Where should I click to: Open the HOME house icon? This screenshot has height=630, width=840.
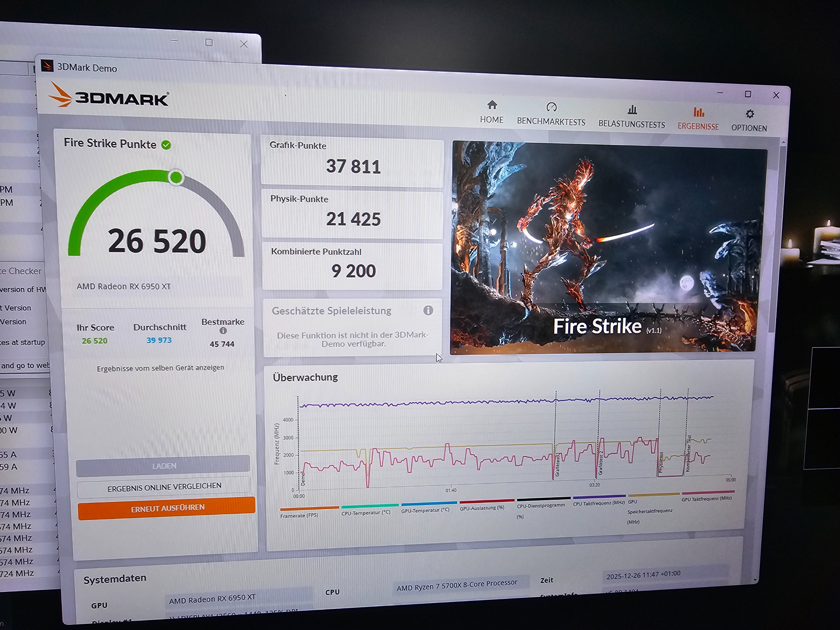pos(492,105)
